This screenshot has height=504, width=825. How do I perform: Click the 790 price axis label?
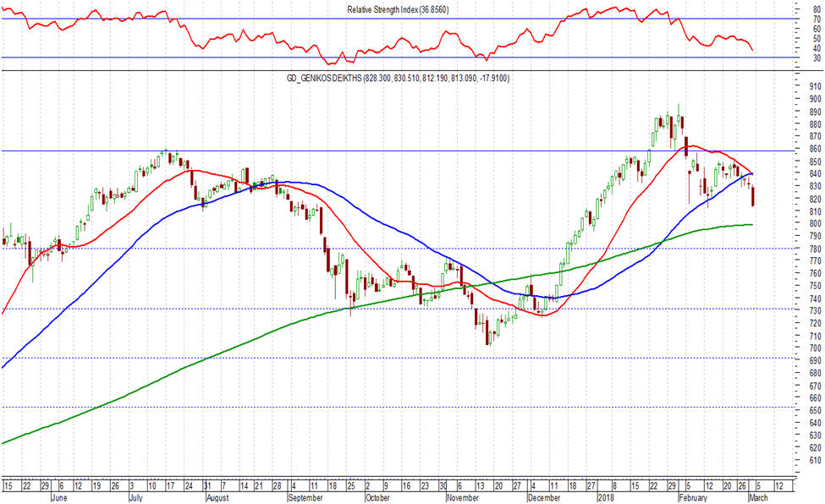pyautogui.click(x=815, y=236)
